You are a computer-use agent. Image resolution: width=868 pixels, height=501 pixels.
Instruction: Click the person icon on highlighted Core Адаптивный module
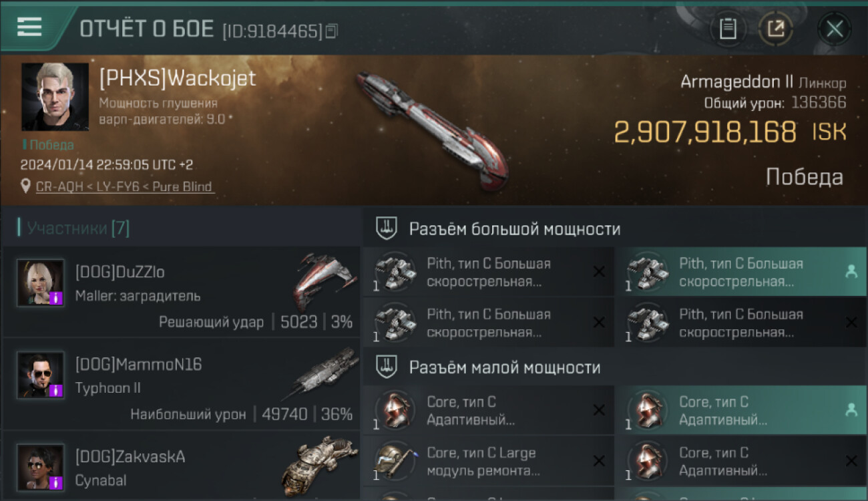tap(851, 410)
